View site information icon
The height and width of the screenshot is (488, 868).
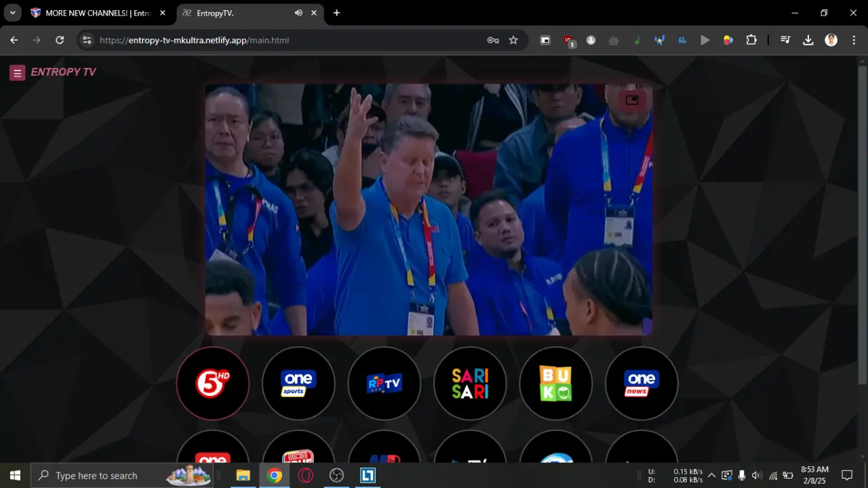pyautogui.click(x=86, y=40)
